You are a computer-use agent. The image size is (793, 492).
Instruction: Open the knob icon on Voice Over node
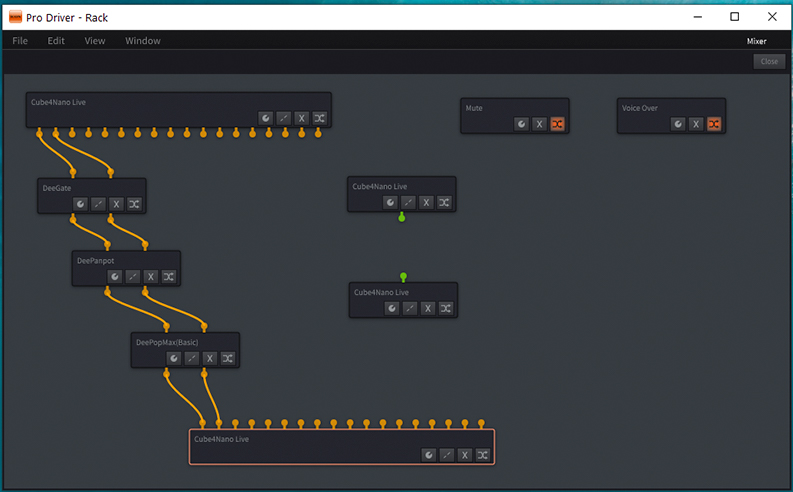point(678,124)
